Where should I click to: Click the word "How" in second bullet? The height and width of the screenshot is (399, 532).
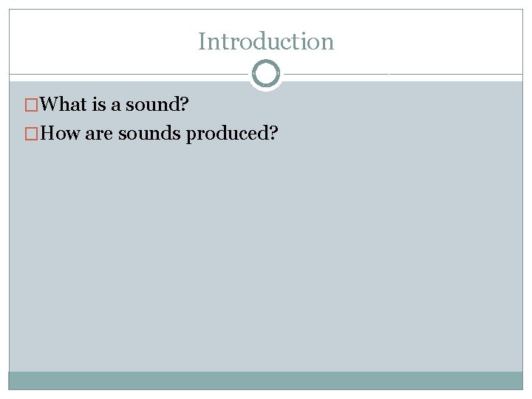coord(60,133)
